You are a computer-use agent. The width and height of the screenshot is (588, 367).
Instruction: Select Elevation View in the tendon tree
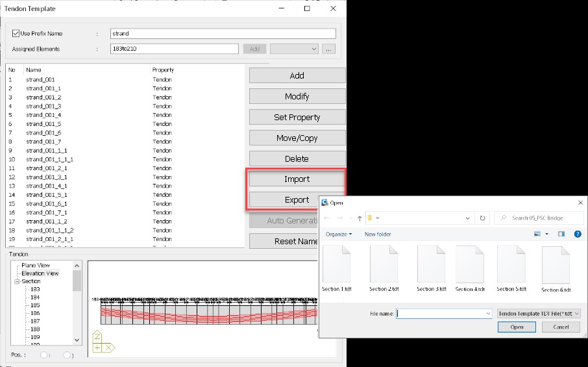(x=40, y=273)
